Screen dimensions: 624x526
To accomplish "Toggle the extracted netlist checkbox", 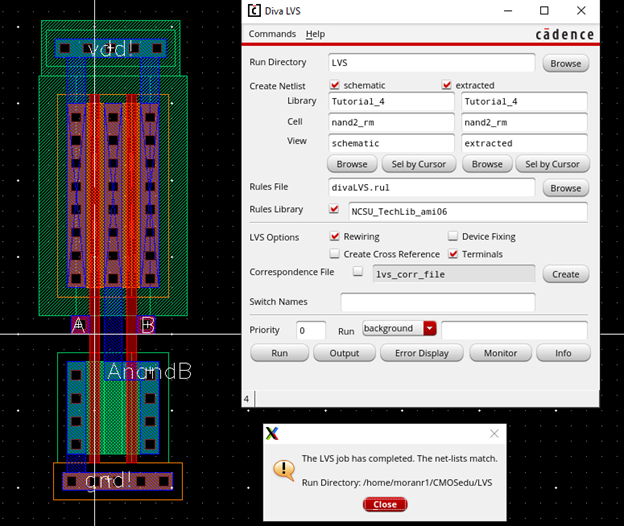I will tap(447, 86).
